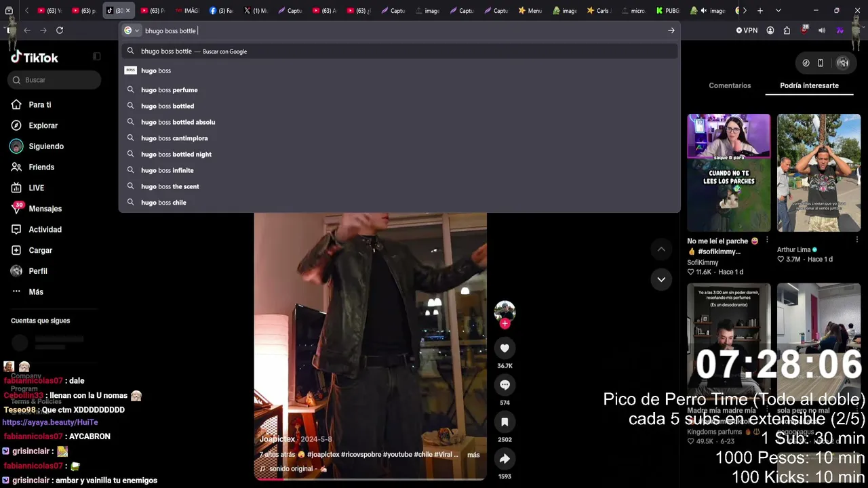
Task: Open TikTok home via logo
Action: pos(35,58)
